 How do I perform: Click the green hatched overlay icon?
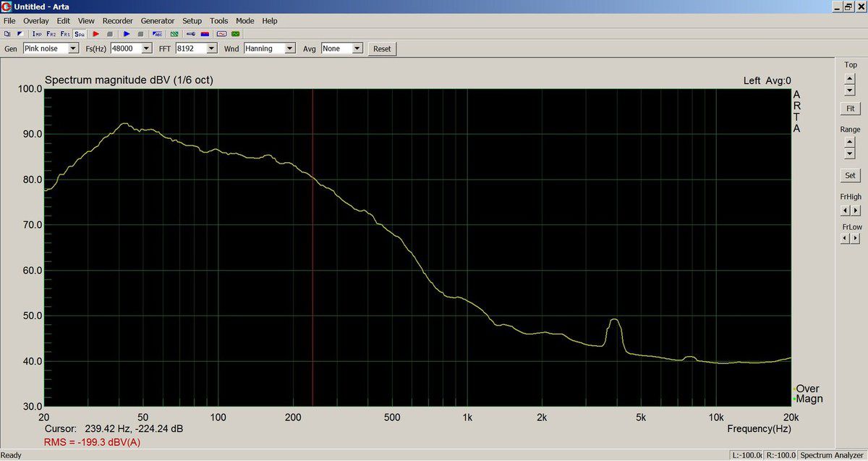[174, 33]
